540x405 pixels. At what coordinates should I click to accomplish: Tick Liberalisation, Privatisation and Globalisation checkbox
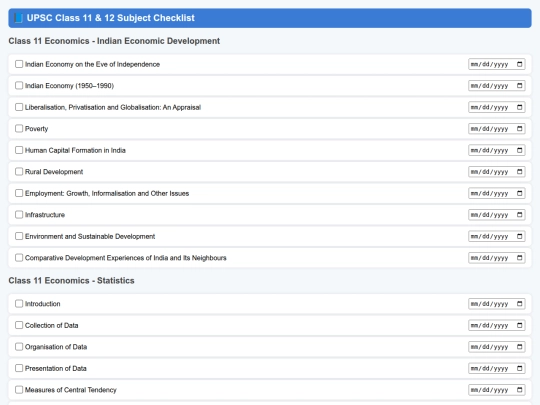[19, 107]
